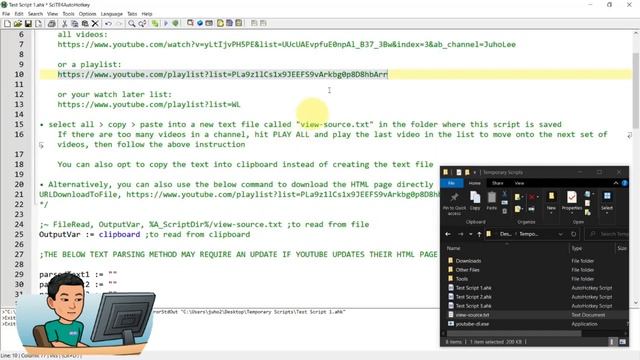Click Pin to Quick access in Explorer ribbon
This screenshot has width=640, height=360.
[454, 203]
